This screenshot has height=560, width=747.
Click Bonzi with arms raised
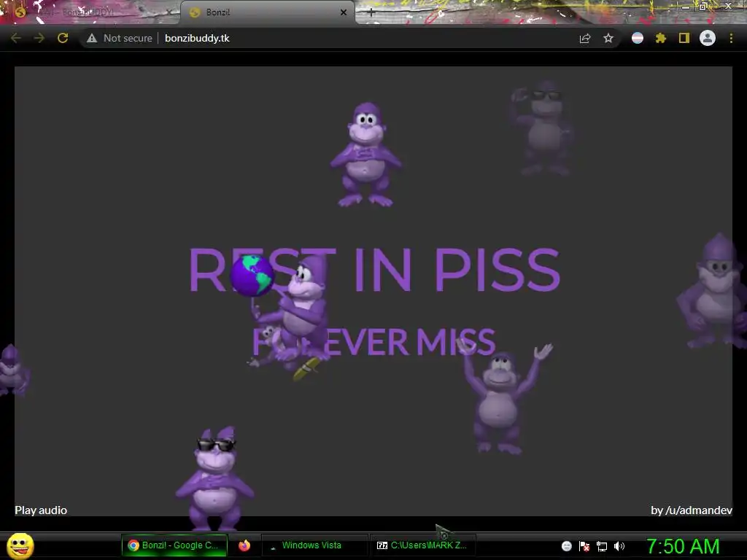click(x=503, y=395)
